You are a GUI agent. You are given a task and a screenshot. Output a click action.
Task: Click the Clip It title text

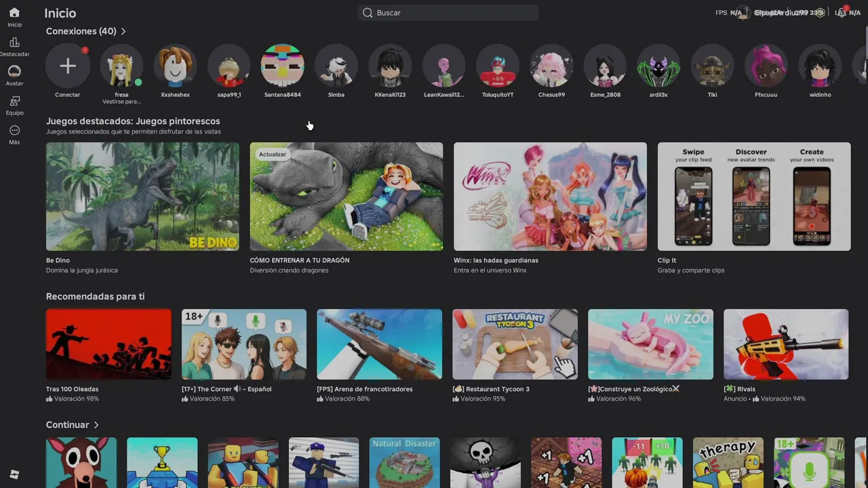pos(667,260)
